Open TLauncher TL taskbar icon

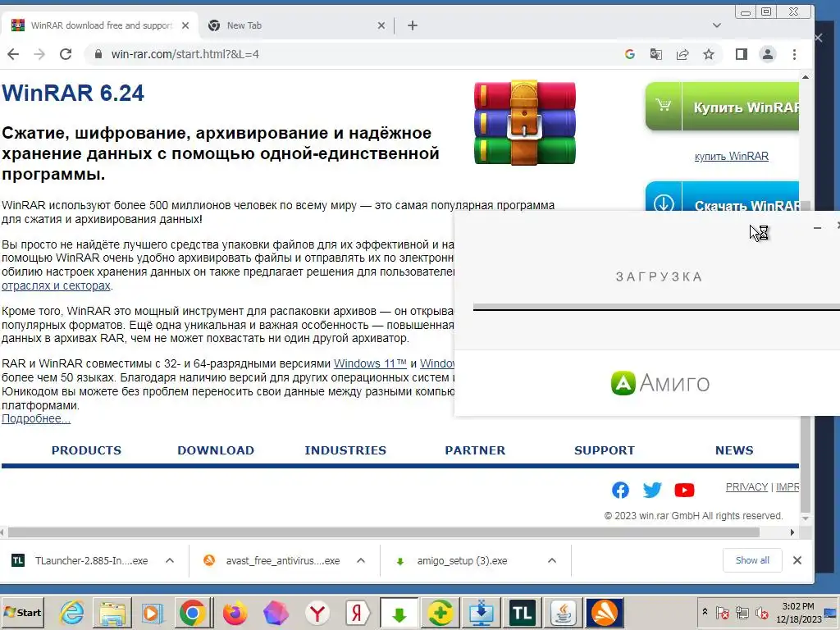pyautogui.click(x=523, y=613)
